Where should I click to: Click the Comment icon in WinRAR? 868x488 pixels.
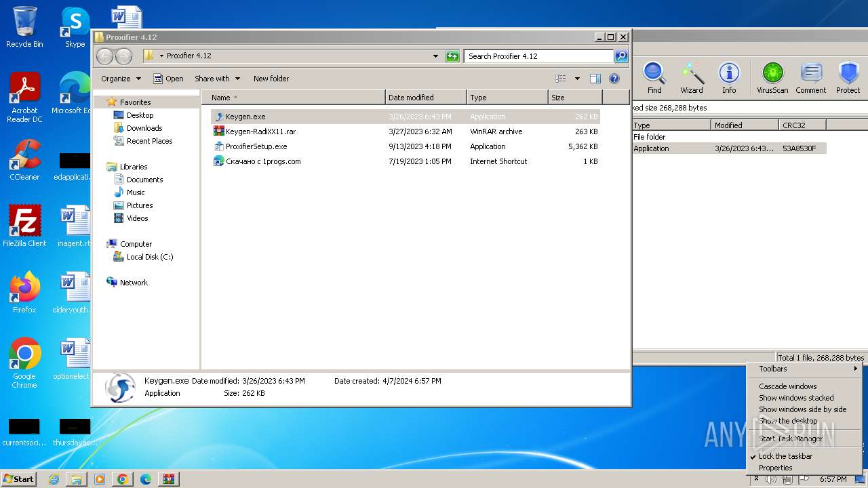[810, 77]
